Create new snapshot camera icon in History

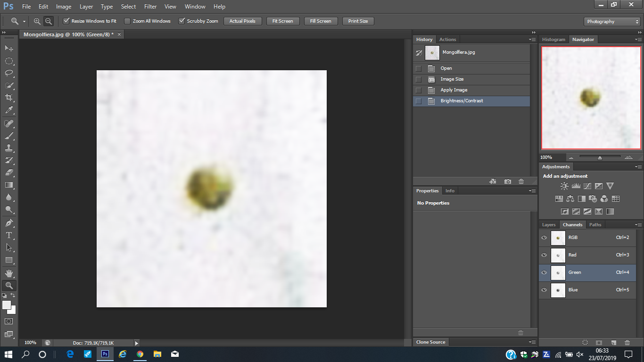pyautogui.click(x=507, y=181)
